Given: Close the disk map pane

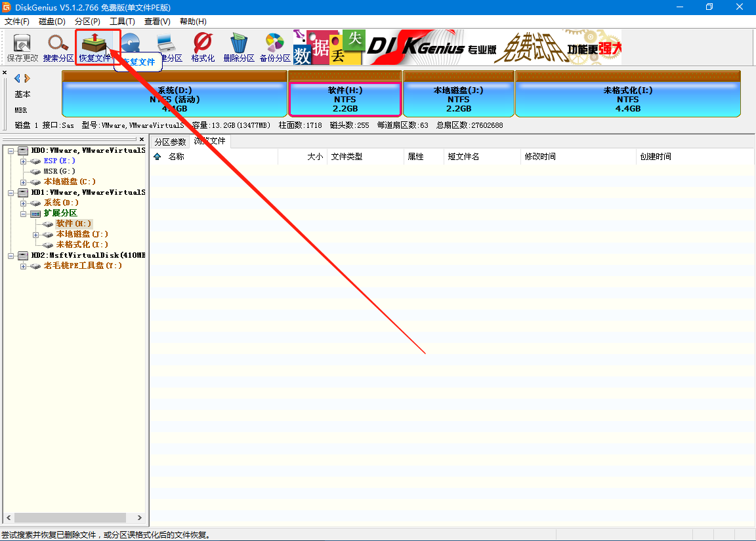Looking at the screenshot, I should [x=5, y=72].
